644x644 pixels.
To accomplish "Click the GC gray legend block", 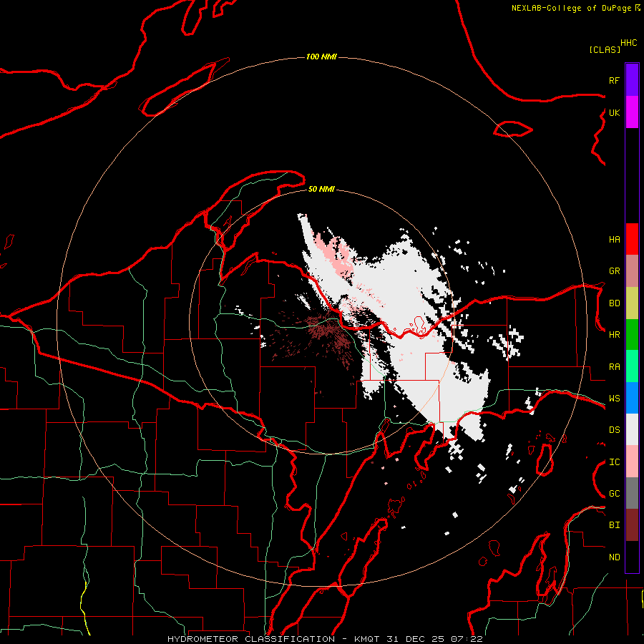I will (x=632, y=493).
